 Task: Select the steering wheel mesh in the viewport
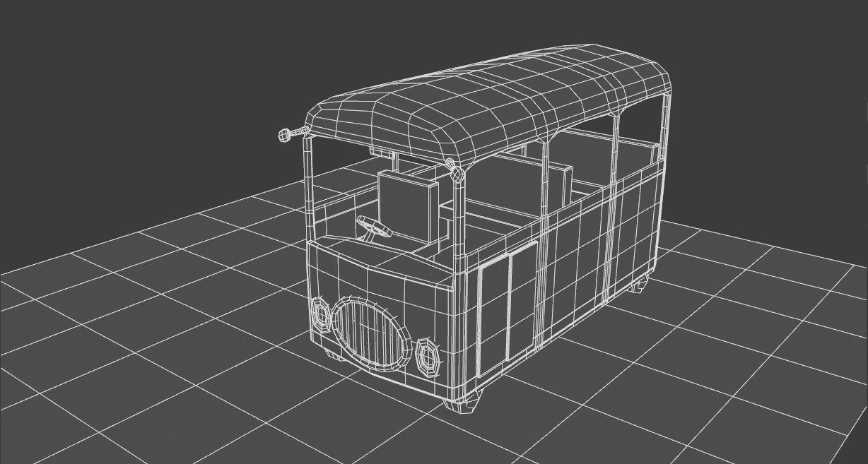(x=375, y=227)
